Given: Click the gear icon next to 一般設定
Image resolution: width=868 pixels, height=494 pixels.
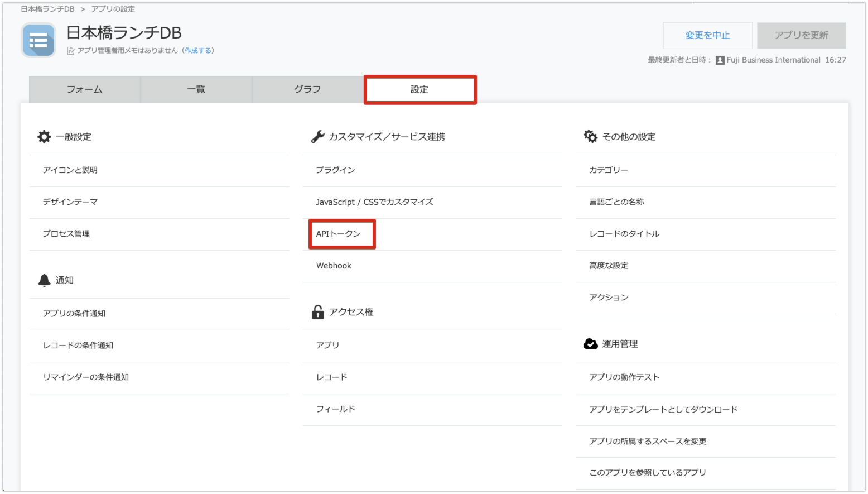Looking at the screenshot, I should (x=44, y=137).
